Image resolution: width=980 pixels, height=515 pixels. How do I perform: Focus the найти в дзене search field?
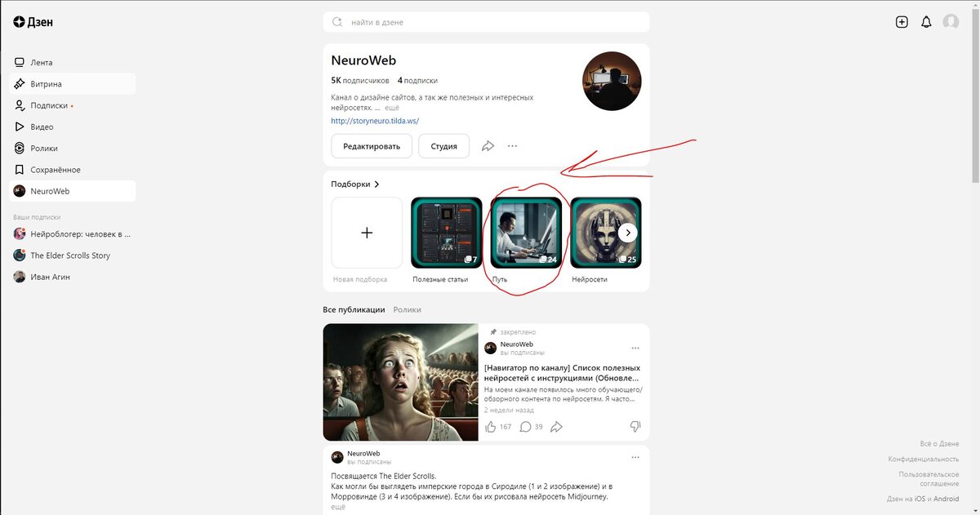point(487,22)
